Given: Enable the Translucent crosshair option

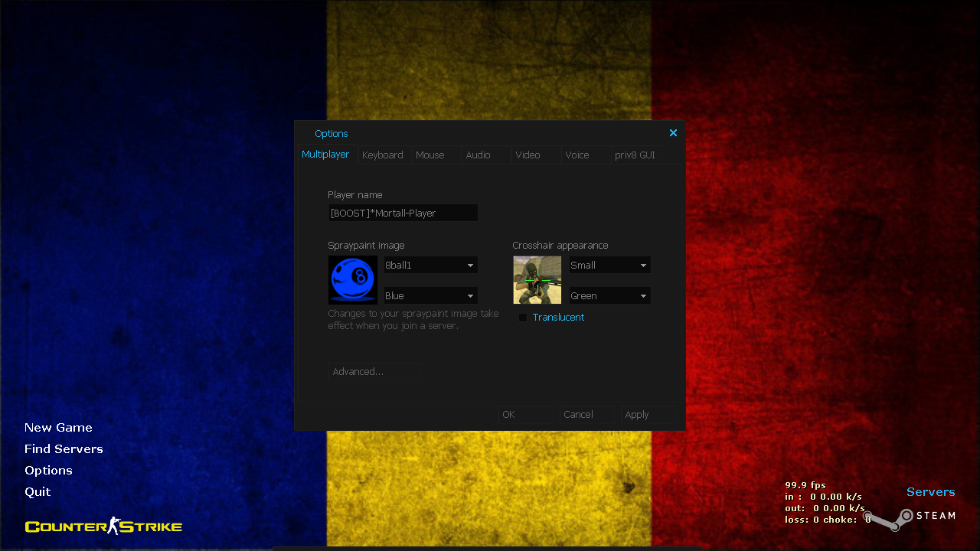Looking at the screenshot, I should point(523,317).
